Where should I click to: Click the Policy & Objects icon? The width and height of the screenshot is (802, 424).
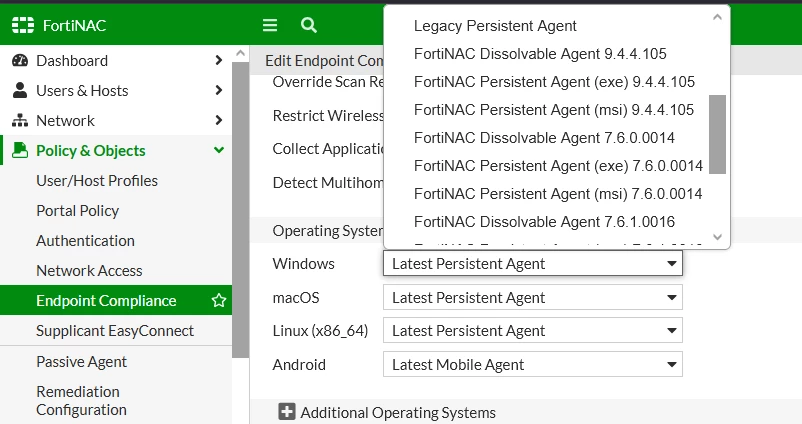point(20,150)
